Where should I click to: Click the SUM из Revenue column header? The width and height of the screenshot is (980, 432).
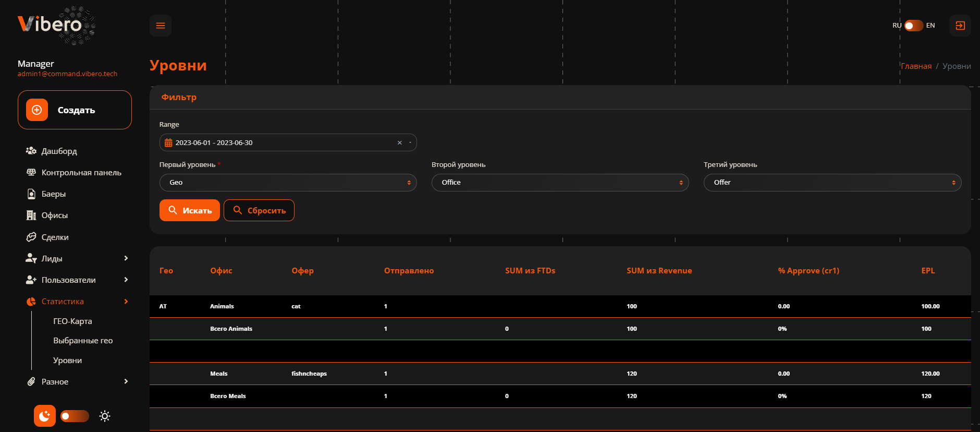click(659, 271)
